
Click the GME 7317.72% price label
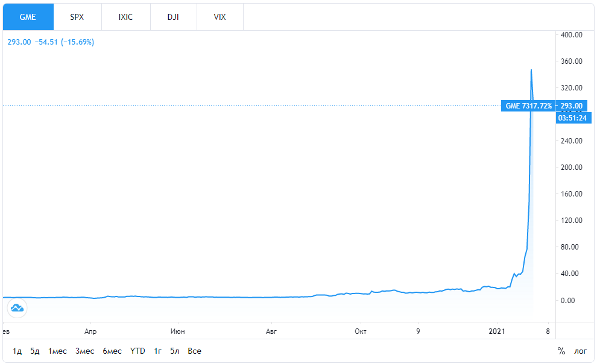point(528,105)
